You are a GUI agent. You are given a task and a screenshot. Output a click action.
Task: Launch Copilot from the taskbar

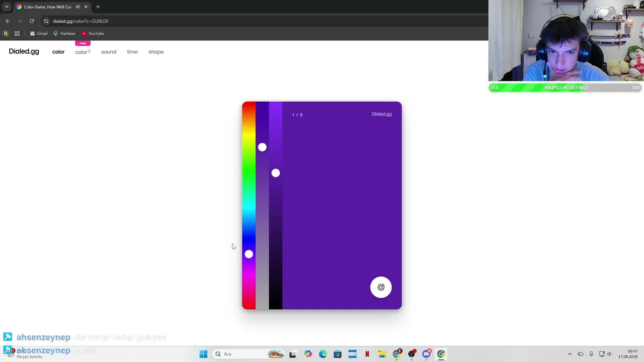tap(308, 354)
